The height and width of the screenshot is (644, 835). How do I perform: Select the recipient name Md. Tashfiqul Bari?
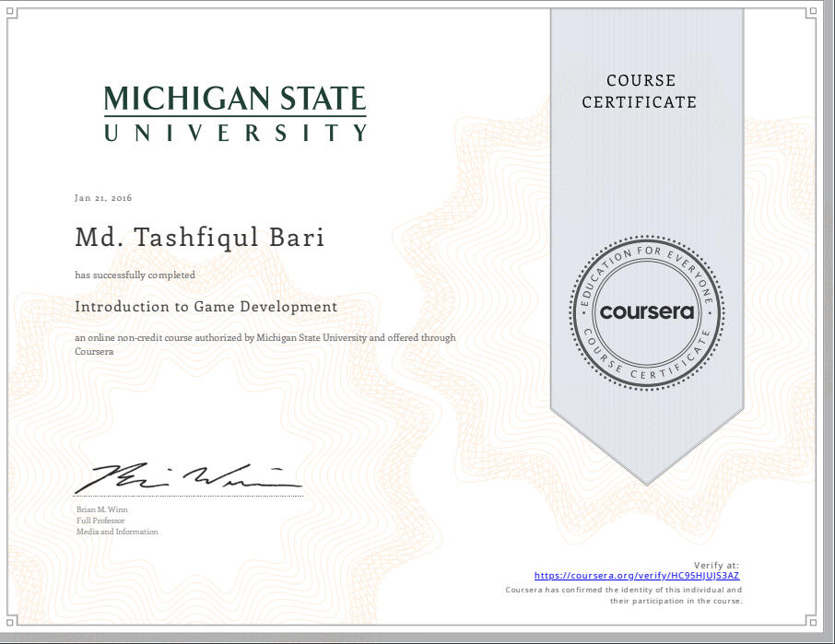[199, 238]
